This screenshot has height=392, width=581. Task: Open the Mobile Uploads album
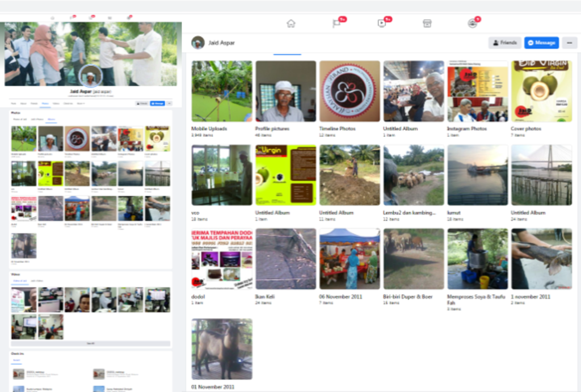point(222,91)
